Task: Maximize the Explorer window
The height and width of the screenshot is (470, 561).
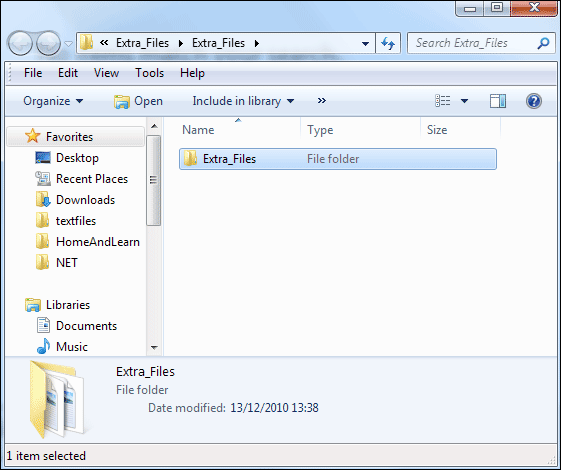Action: [496, 8]
